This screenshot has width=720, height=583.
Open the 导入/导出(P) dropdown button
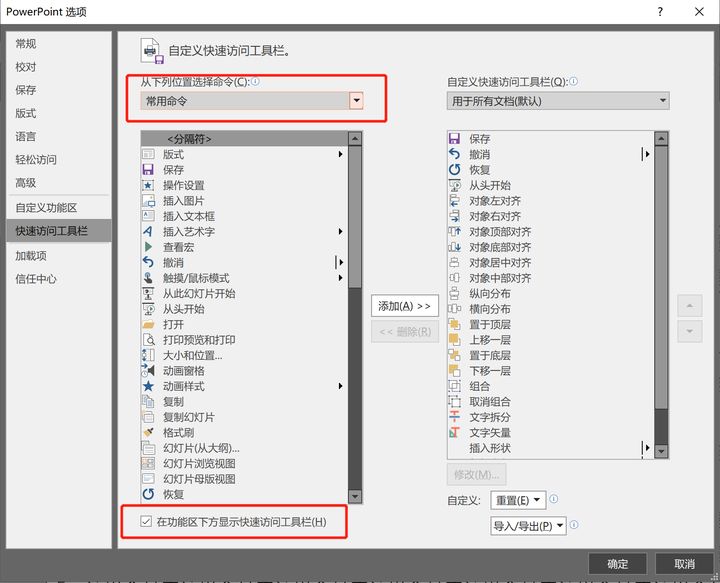pyautogui.click(x=528, y=526)
